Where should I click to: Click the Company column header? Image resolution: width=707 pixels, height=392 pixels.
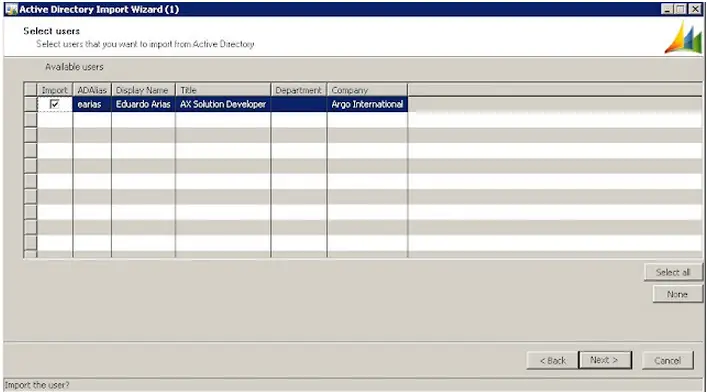point(367,90)
